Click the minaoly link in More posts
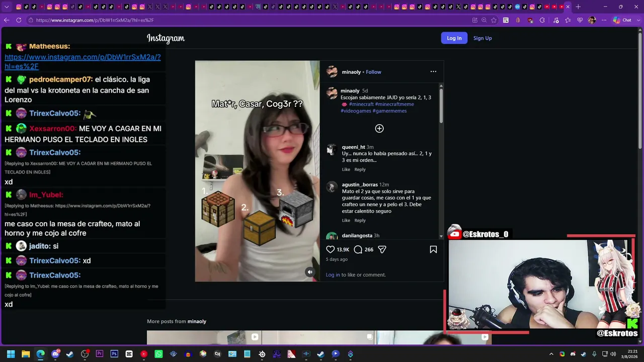This screenshot has height=362, width=644. point(197,321)
